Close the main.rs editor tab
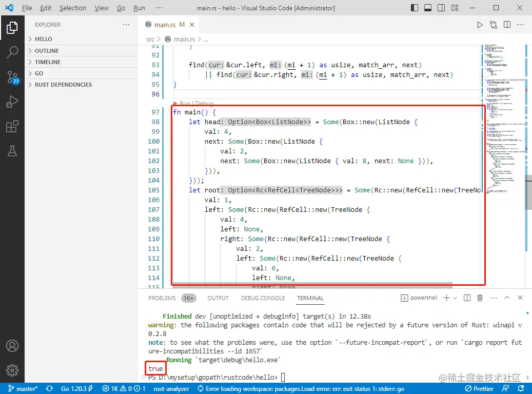This screenshot has height=394, width=532. [x=192, y=25]
